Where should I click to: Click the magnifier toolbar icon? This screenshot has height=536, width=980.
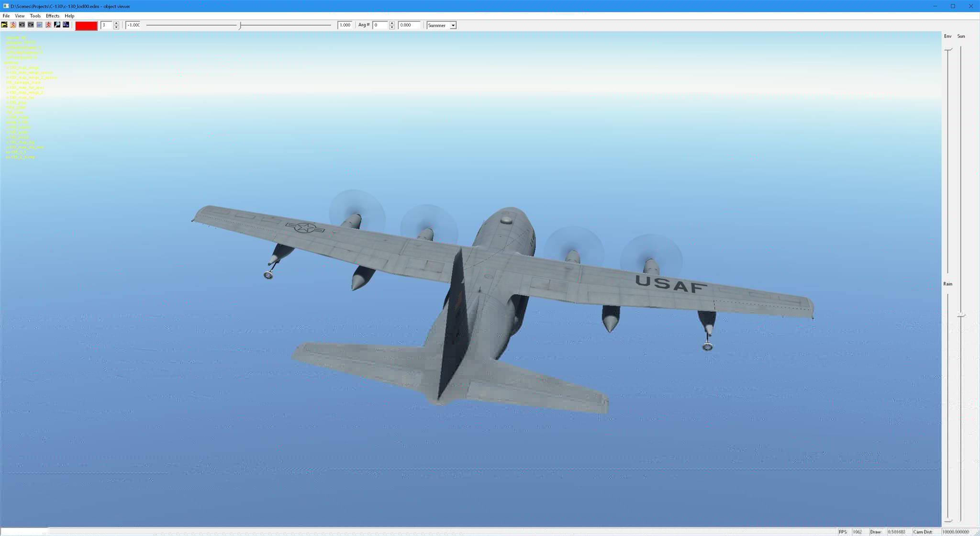coord(57,25)
